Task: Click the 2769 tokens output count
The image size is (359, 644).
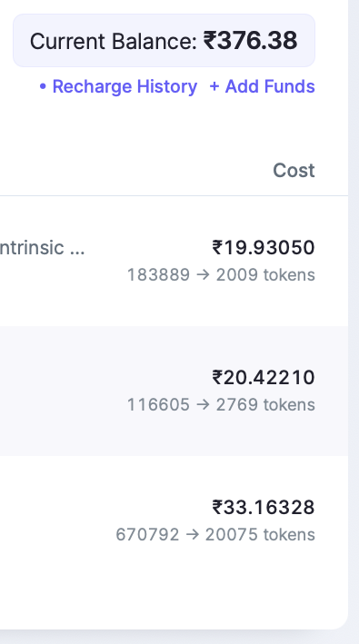Action: [x=265, y=404]
